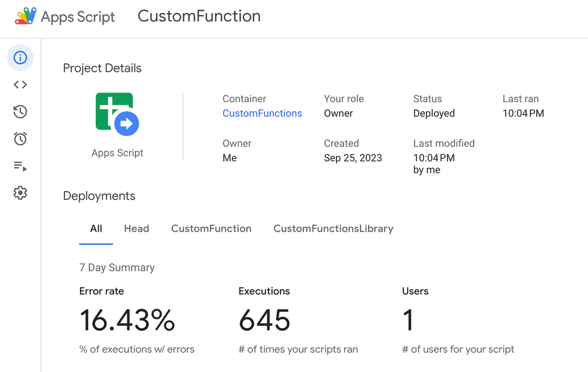This screenshot has width=588, height=372.
Task: Click the Apps Script logo icon
Action: click(26, 16)
